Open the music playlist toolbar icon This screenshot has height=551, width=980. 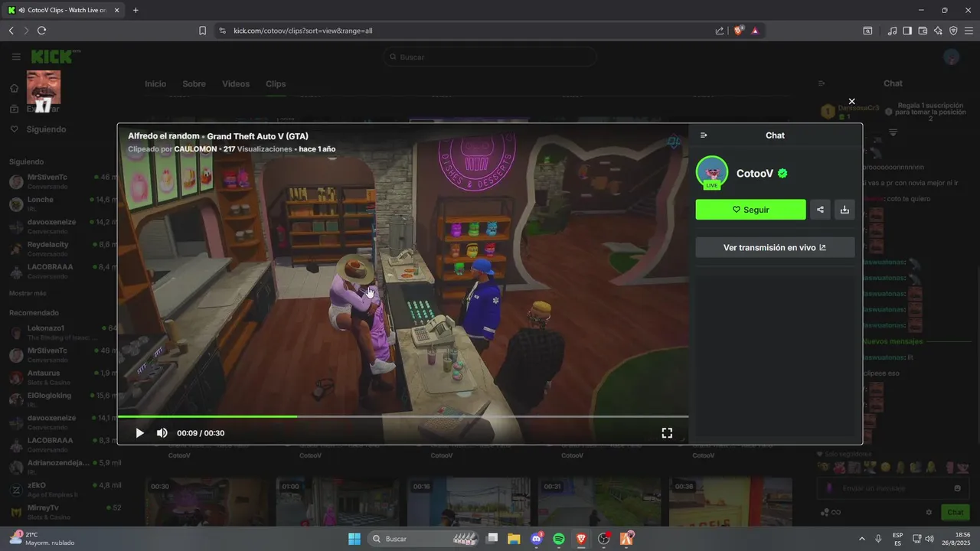[892, 31]
